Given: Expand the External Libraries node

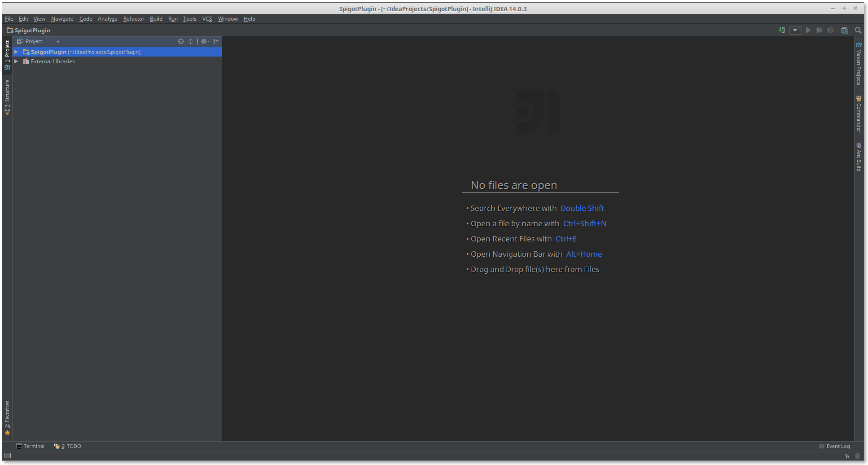Looking at the screenshot, I should (x=16, y=61).
